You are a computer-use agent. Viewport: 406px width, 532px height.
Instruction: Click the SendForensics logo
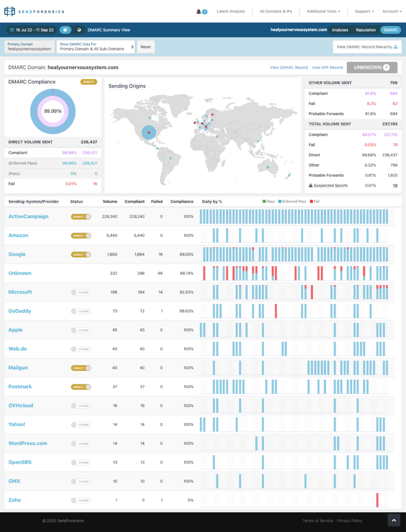tap(34, 11)
